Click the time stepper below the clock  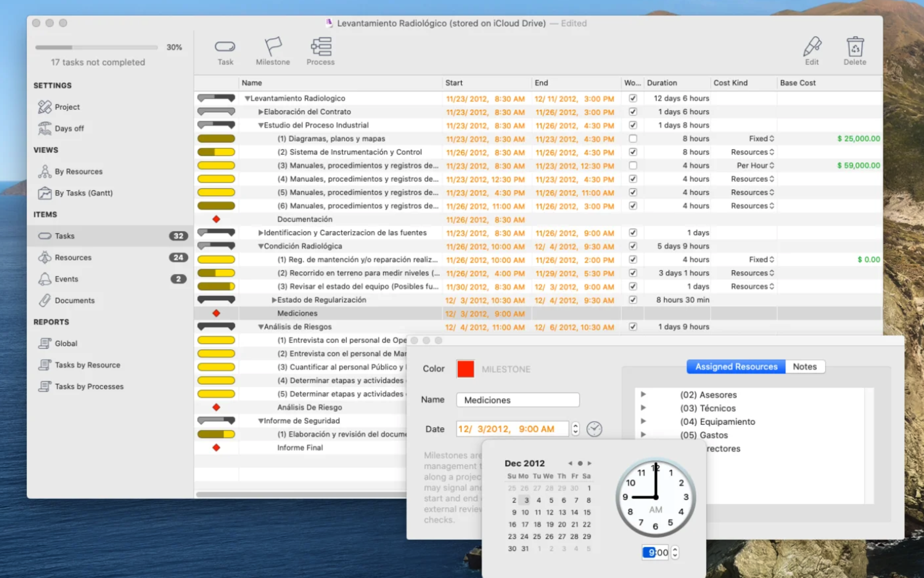point(675,552)
